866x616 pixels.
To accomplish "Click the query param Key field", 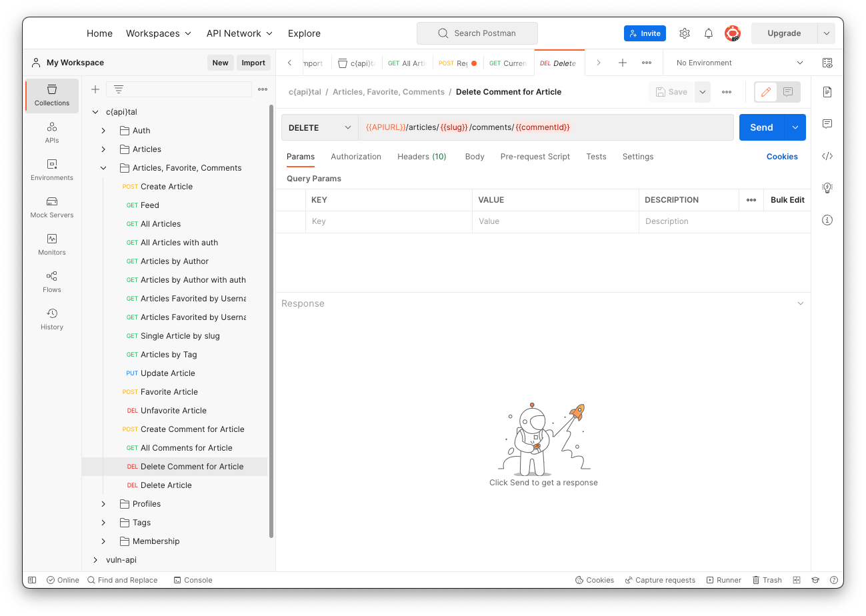I will [389, 221].
